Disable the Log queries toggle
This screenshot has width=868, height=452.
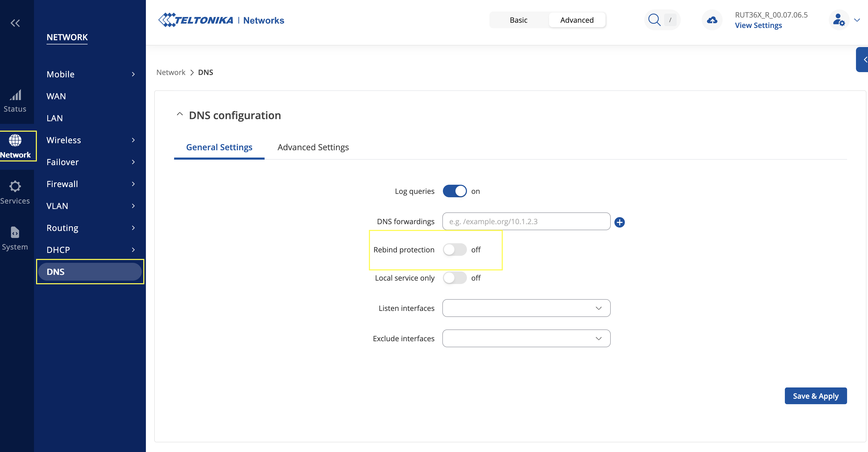click(455, 191)
